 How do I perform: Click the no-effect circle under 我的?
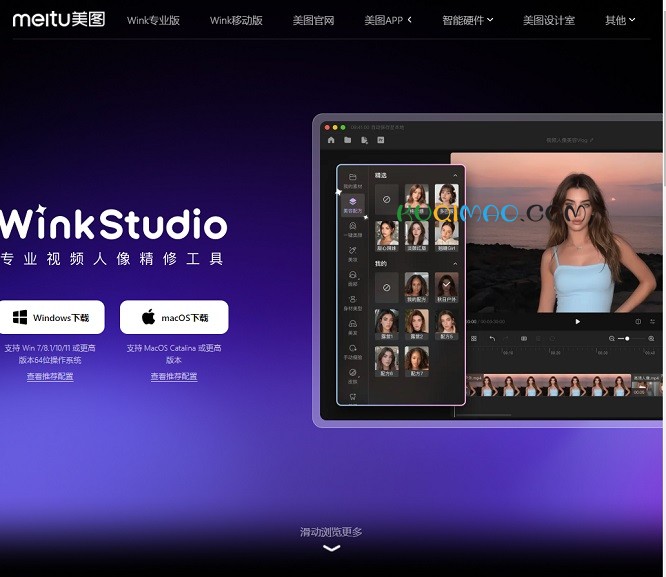(387, 288)
